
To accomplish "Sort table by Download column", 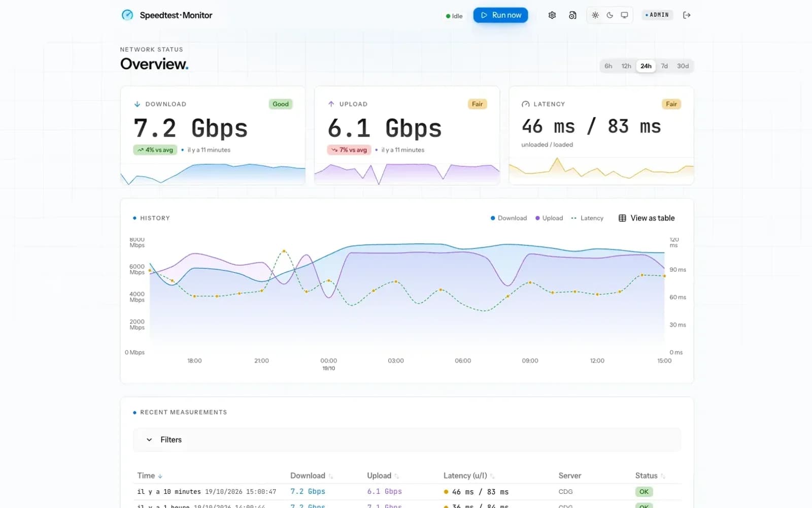I will (312, 475).
